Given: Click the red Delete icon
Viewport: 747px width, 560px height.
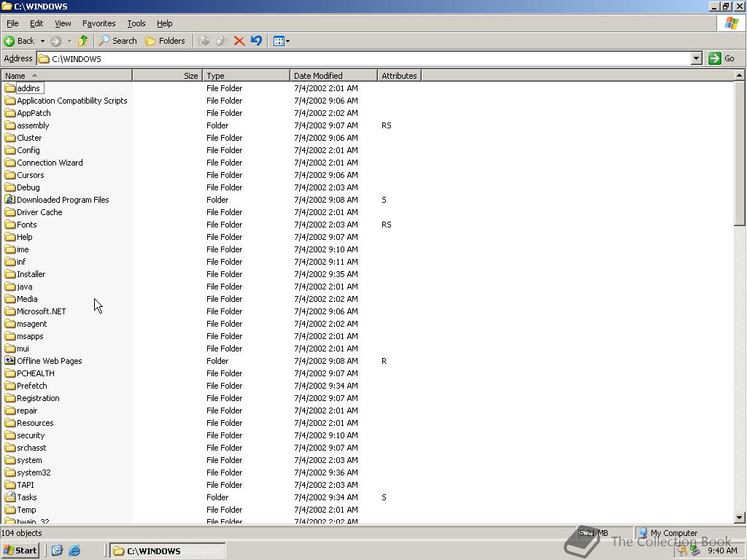Looking at the screenshot, I should tap(239, 41).
